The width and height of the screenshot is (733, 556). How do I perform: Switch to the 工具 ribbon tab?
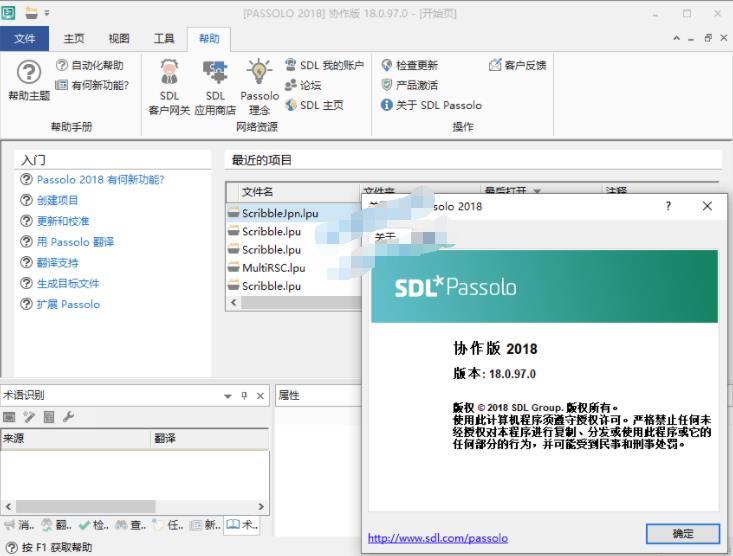pyautogui.click(x=164, y=38)
